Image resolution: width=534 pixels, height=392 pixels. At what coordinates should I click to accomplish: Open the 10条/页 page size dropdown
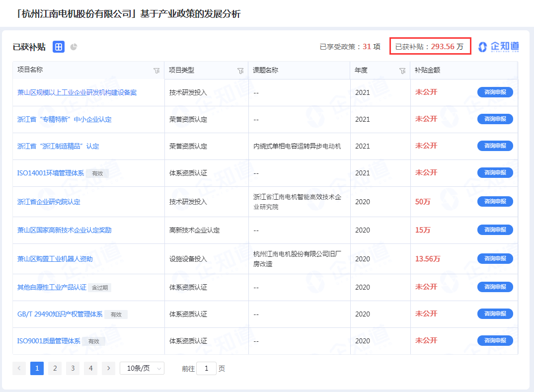pyautogui.click(x=142, y=368)
